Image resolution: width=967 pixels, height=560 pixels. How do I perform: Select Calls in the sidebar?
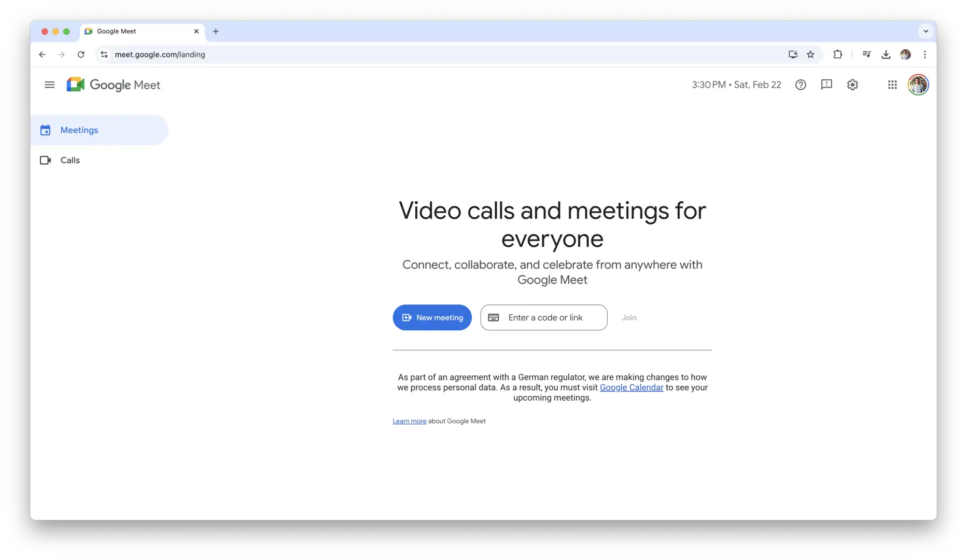[x=70, y=160]
